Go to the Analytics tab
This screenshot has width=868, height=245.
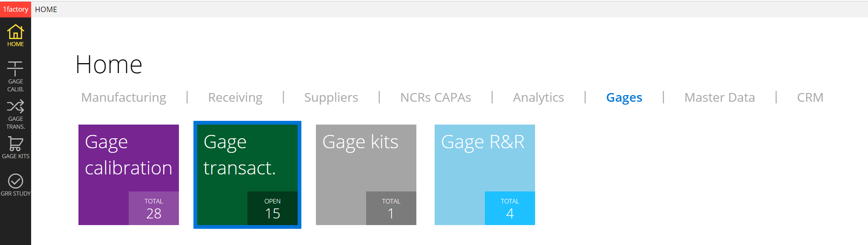point(538,97)
